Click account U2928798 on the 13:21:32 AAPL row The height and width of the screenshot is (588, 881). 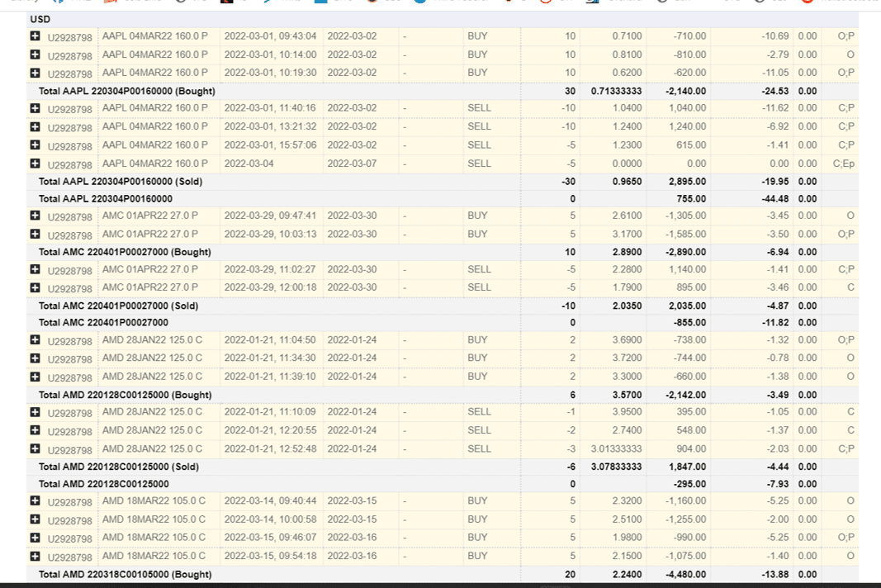(69, 128)
